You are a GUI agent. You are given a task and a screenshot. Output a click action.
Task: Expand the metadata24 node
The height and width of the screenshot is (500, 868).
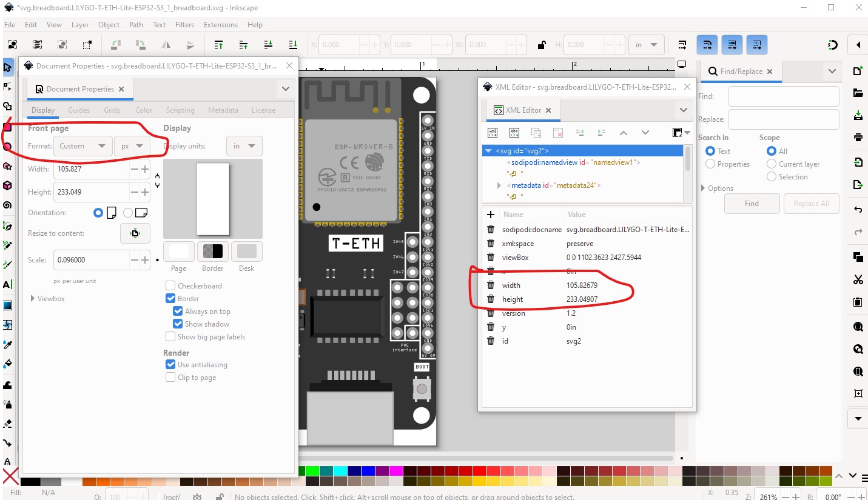[499, 185]
